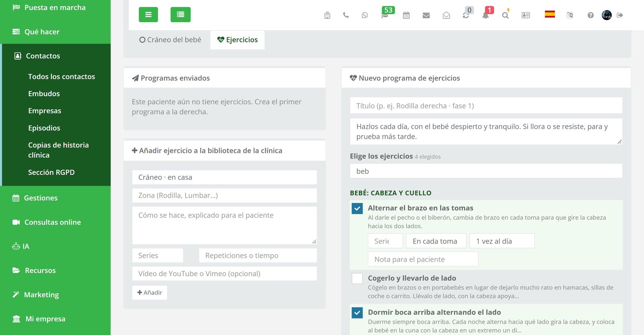The image size is (644, 335).
Task: Click the program title input field
Action: (486, 105)
